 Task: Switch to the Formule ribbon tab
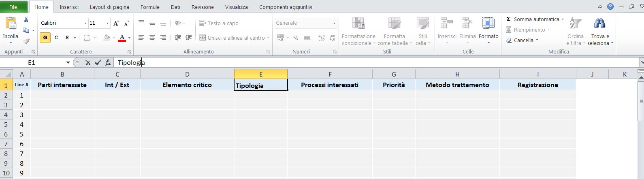(150, 7)
